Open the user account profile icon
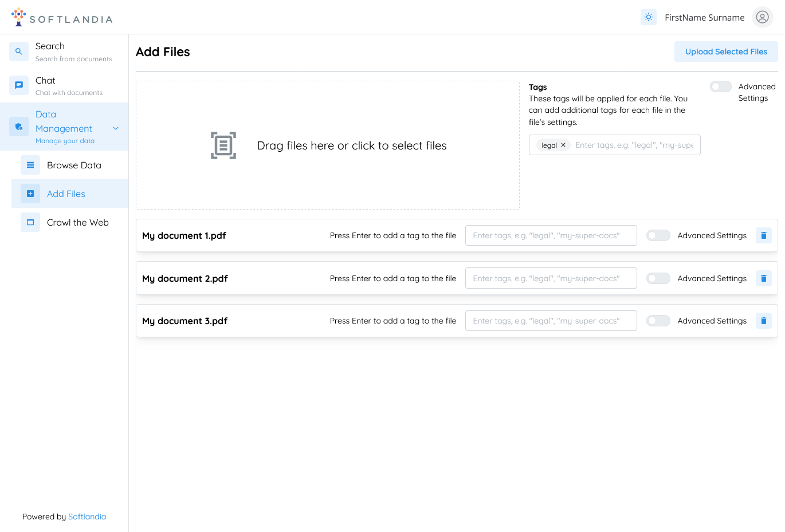This screenshot has height=532, width=785. (762, 17)
